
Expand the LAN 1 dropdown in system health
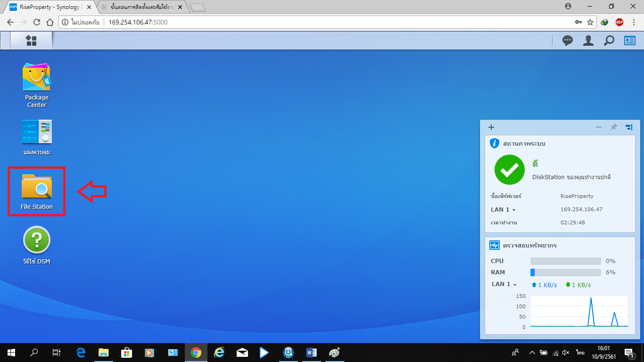tap(503, 210)
